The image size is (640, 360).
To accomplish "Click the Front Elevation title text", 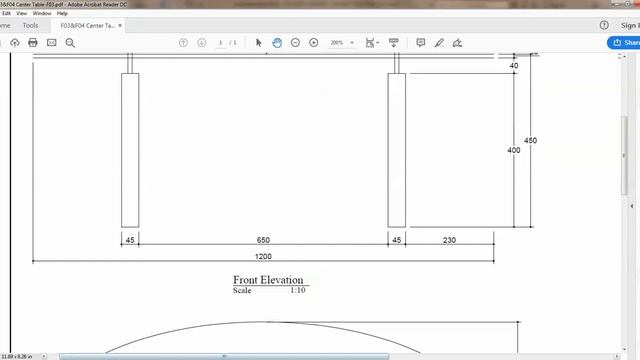I will (x=268, y=280).
